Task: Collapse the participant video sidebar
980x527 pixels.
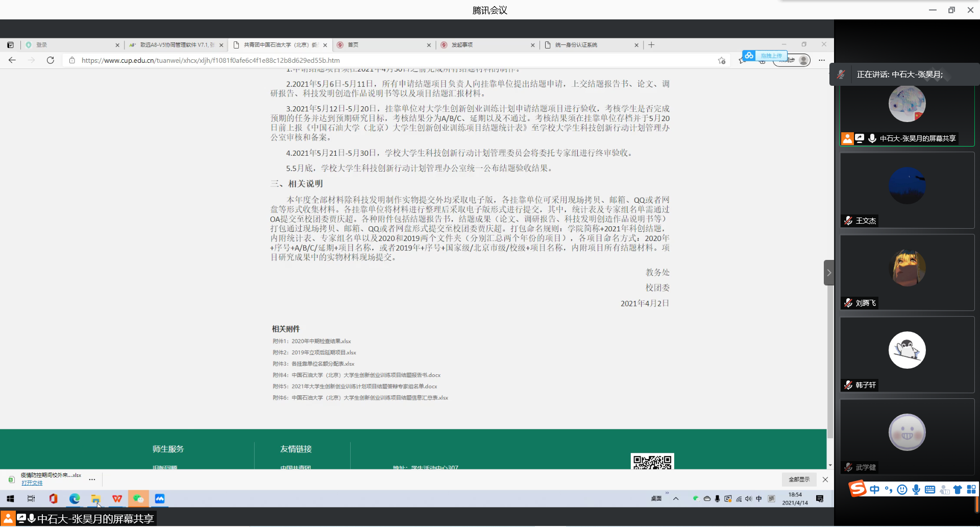Action: tap(829, 273)
